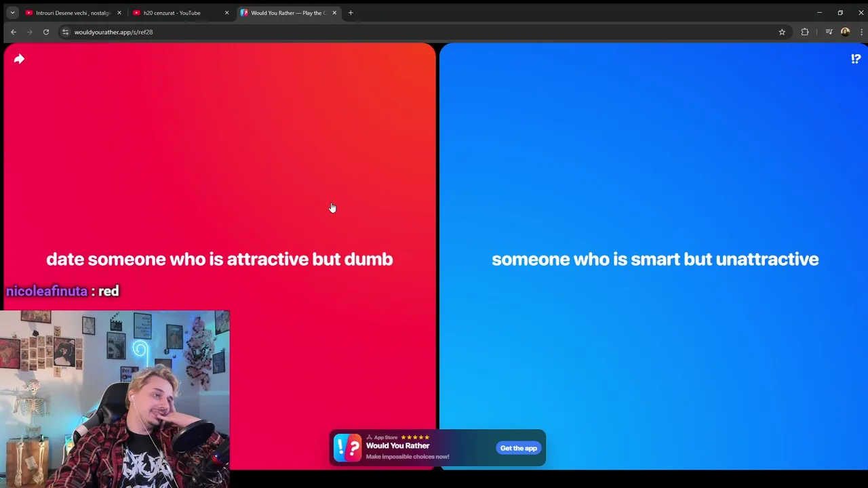
Task: Open a new browser tab
Action: click(x=351, y=13)
